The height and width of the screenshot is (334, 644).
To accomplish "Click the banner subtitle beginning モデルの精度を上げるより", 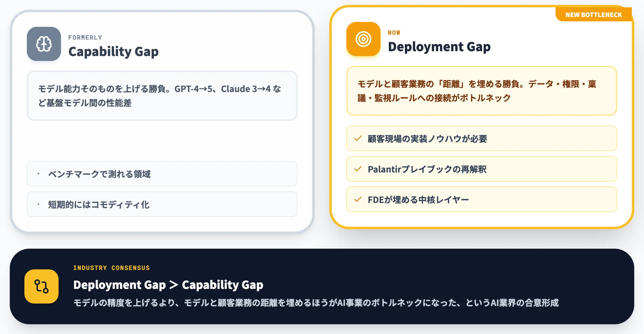I will click(x=316, y=303).
